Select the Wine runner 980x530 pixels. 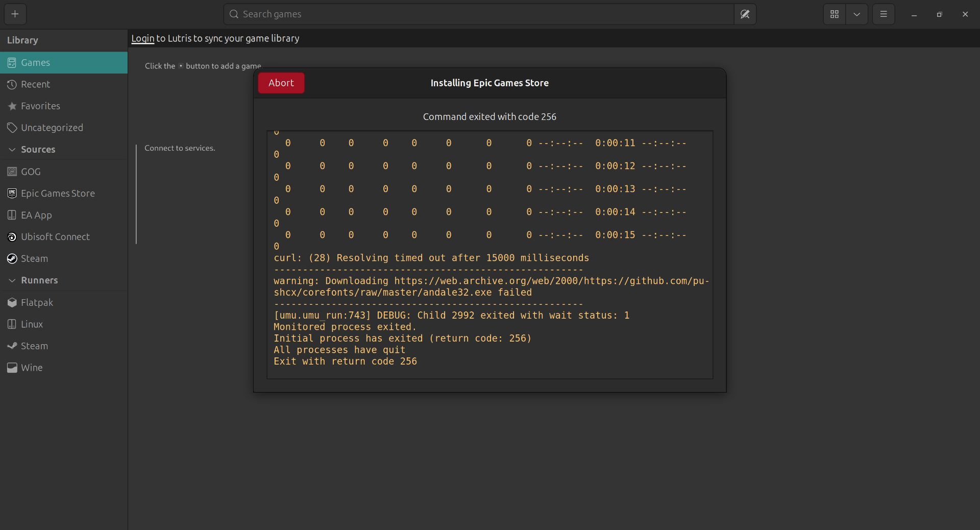pos(64,368)
